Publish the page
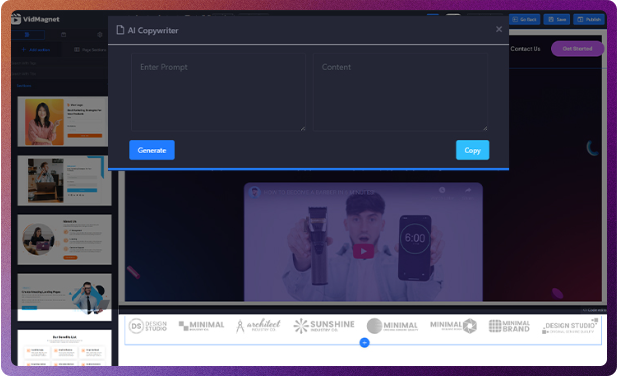619x377 pixels. 589,19
